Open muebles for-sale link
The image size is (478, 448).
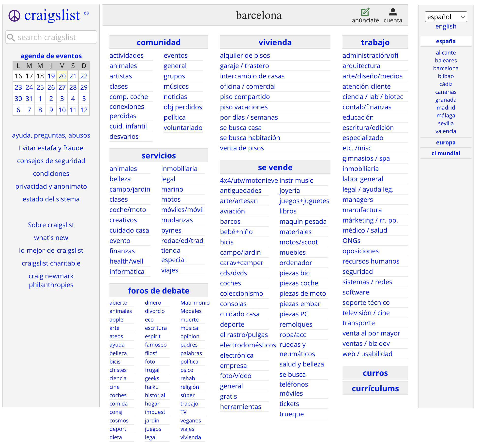pyautogui.click(x=293, y=252)
